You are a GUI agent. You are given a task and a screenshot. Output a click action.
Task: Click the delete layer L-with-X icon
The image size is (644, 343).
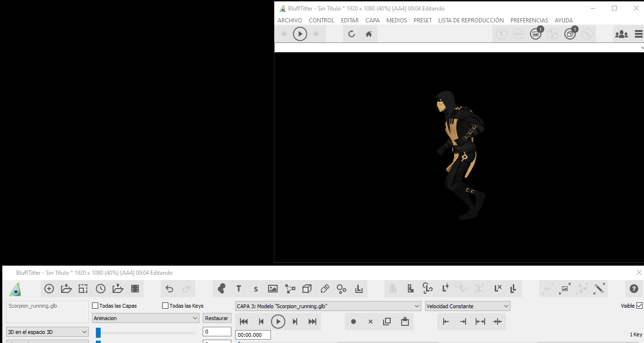tap(498, 288)
